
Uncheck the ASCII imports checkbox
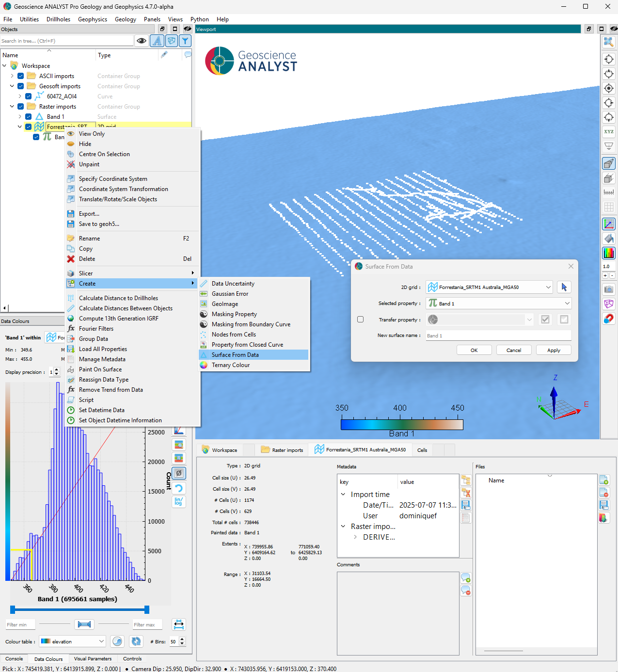pyautogui.click(x=21, y=76)
